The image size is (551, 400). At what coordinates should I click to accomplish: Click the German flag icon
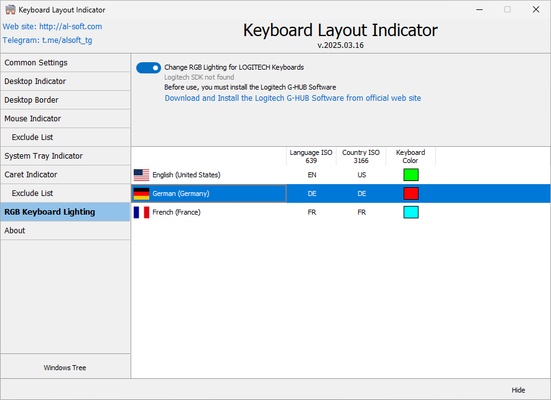(x=141, y=193)
